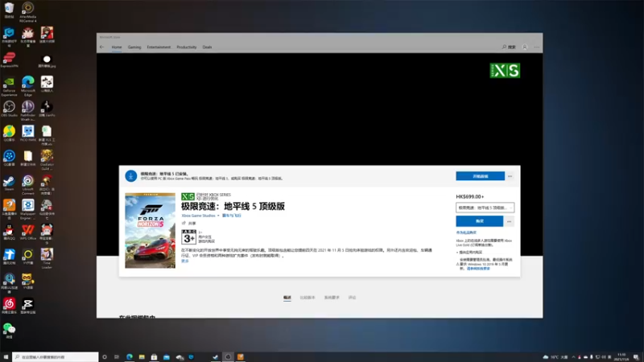Open the edition dropdown under HK$699.00

(485, 208)
